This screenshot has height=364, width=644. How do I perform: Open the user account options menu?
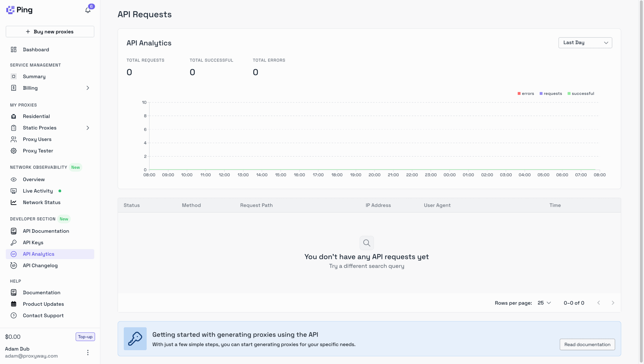pos(88,352)
